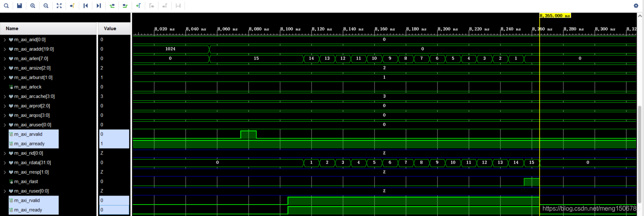This screenshot has height=216, width=644.
Task: Click the 8,100 ns time ruler tick
Action: (290, 29)
